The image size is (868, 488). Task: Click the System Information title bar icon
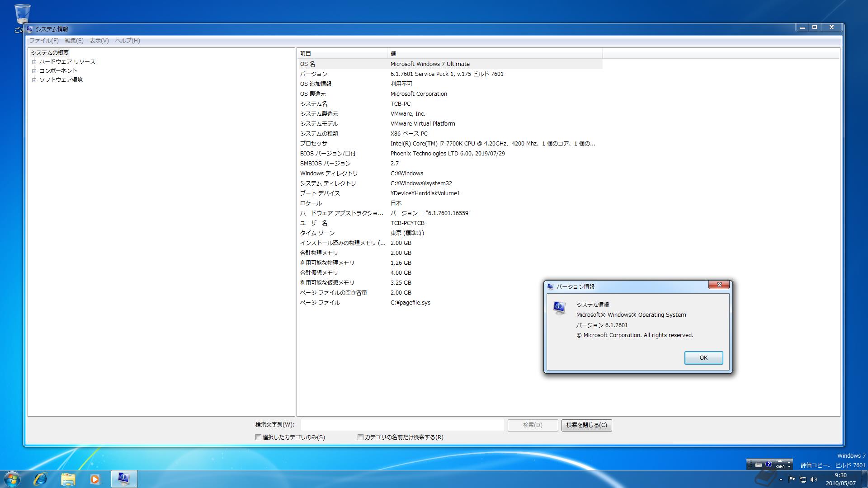pos(30,29)
